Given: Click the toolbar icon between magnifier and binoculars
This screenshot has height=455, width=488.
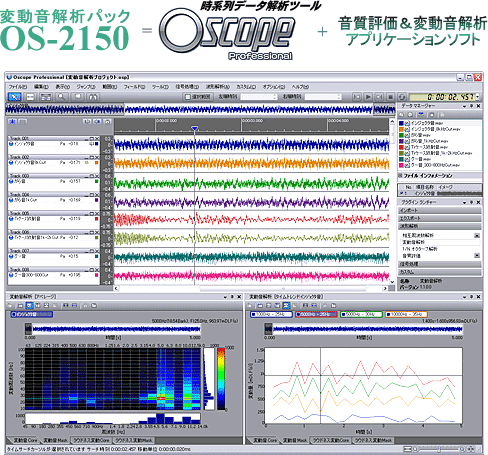Looking at the screenshot, I should click(x=78, y=97).
